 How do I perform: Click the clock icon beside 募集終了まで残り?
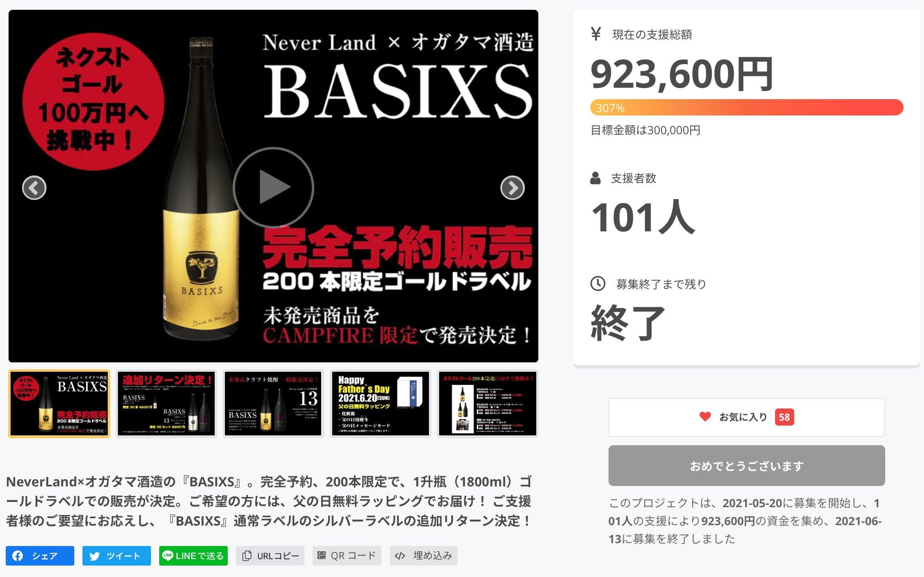pos(598,284)
